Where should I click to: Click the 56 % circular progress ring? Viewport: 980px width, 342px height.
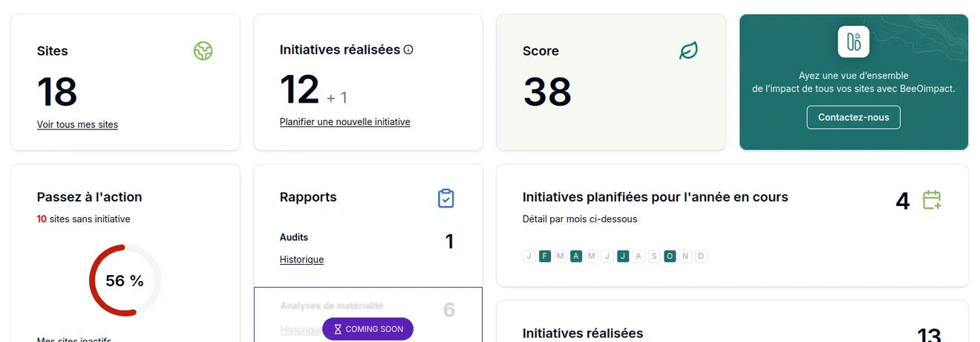[x=125, y=280]
